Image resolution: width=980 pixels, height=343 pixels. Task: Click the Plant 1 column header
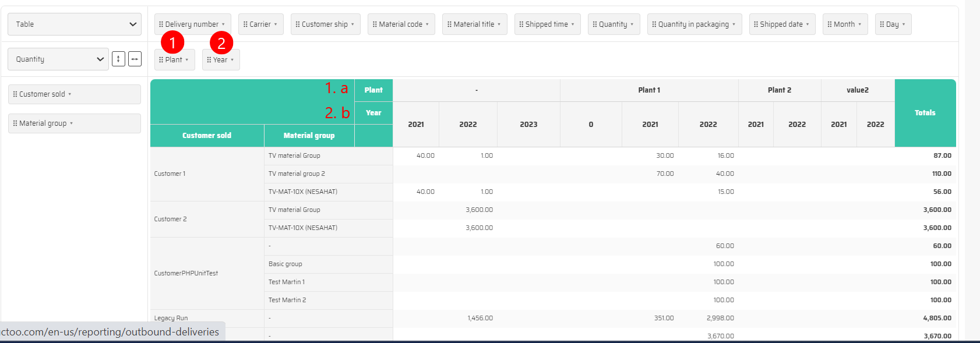pos(649,90)
